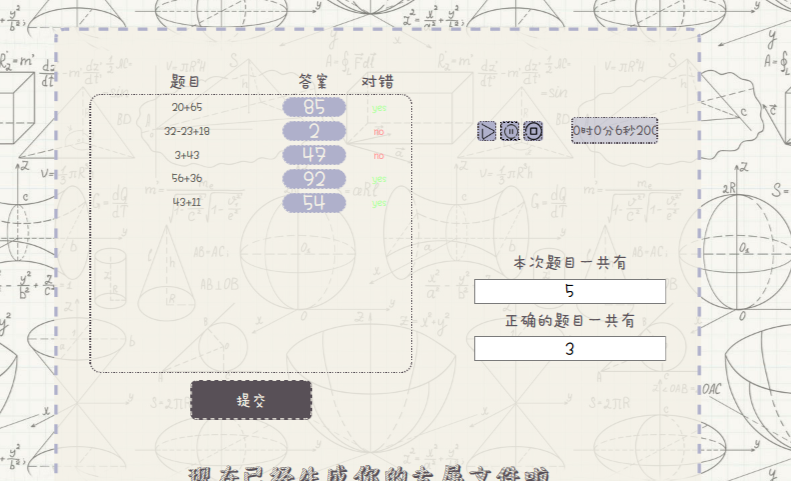Select the answer field showing 2

coord(314,131)
